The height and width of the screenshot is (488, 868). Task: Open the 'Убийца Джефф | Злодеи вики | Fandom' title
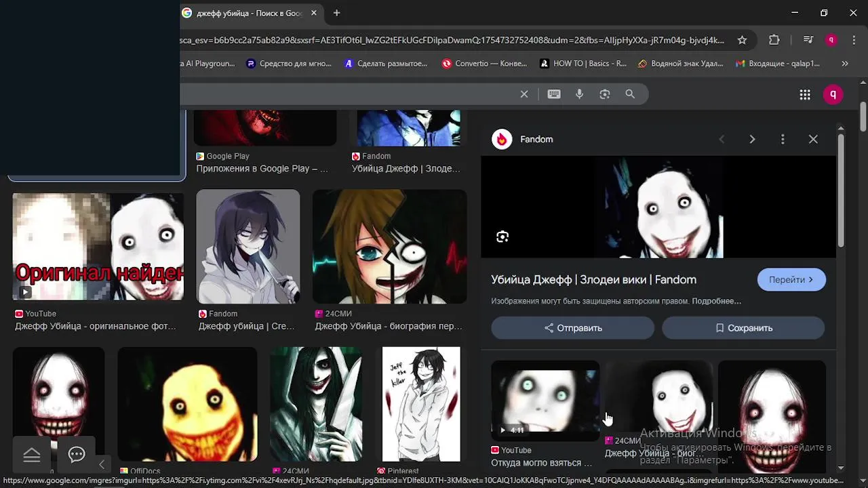(593, 279)
